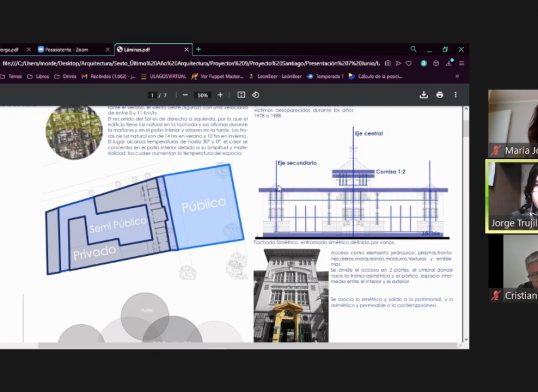The image size is (538, 392).
Task: Click the building facade photo
Action: click(291, 296)
